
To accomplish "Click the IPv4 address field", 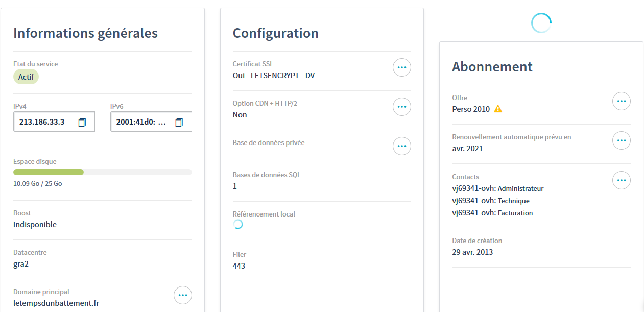I will click(54, 122).
